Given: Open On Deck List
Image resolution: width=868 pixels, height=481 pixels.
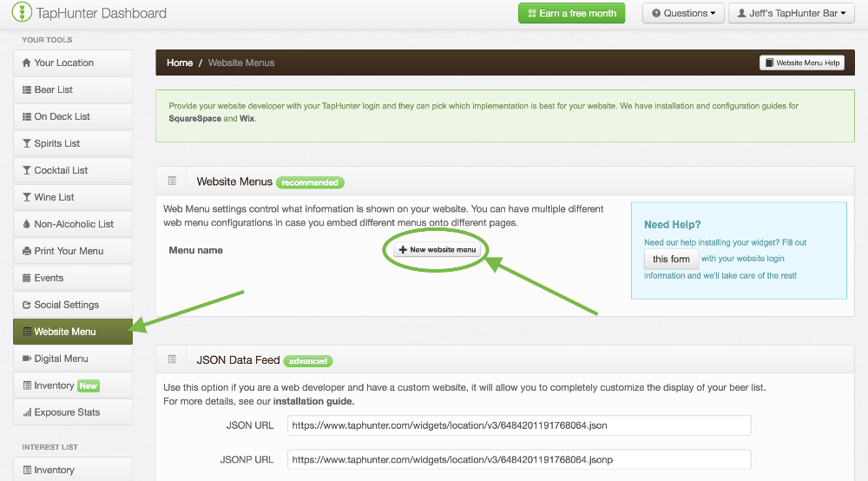Looking at the screenshot, I should coord(73,117).
